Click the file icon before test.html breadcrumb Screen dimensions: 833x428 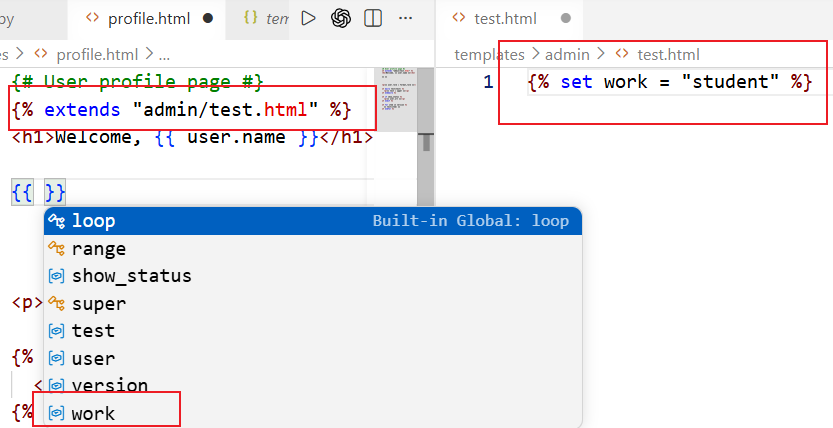[x=622, y=54]
